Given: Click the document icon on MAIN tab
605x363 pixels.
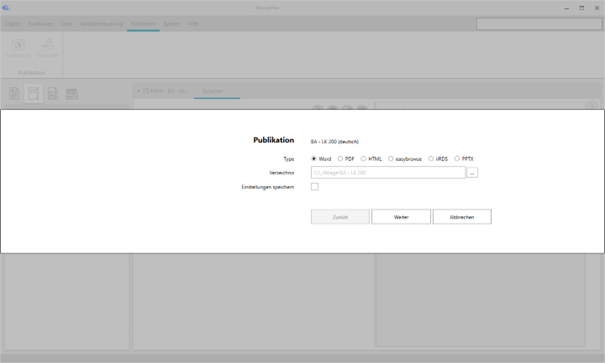Looking at the screenshot, I should (145, 91).
